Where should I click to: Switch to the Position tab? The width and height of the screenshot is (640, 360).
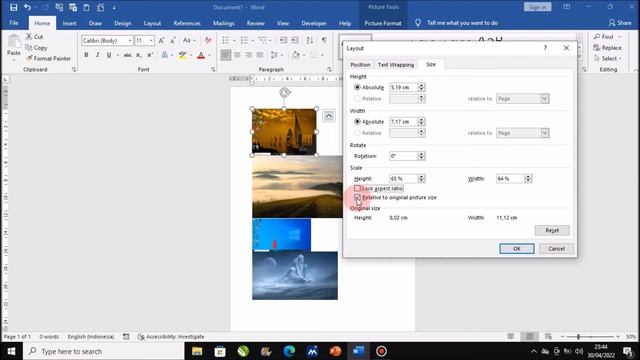360,64
